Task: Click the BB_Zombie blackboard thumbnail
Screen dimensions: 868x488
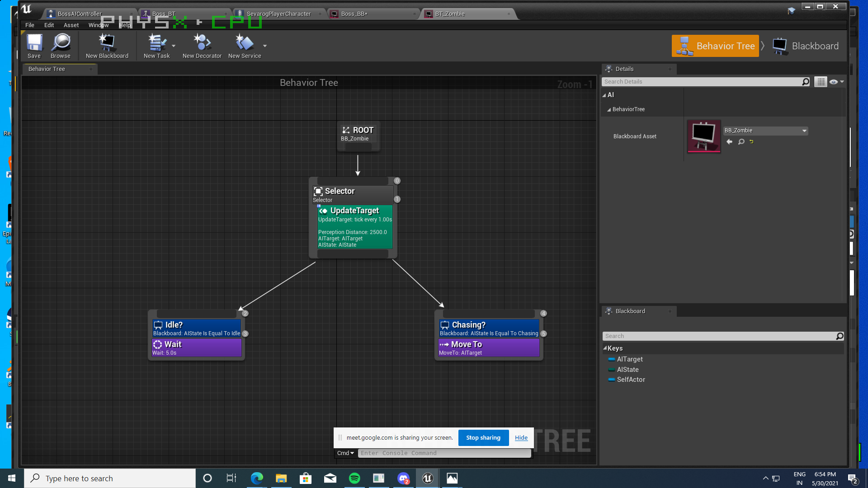Action: click(x=704, y=136)
